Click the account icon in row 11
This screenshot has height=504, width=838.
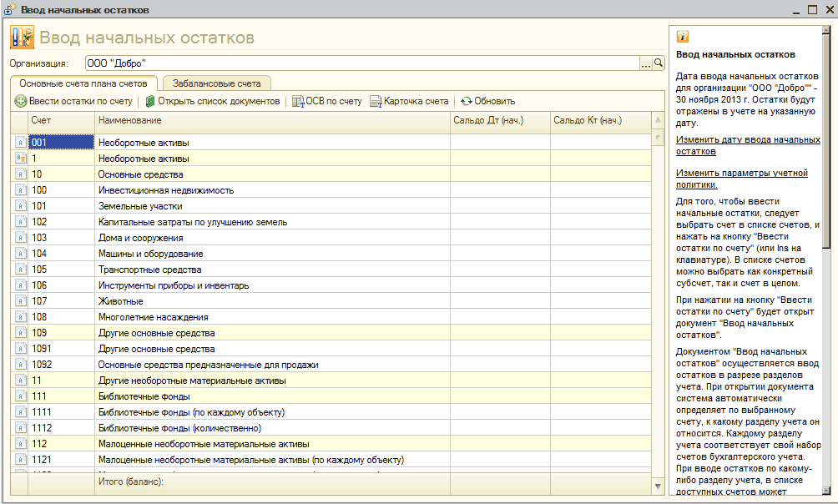(20, 380)
